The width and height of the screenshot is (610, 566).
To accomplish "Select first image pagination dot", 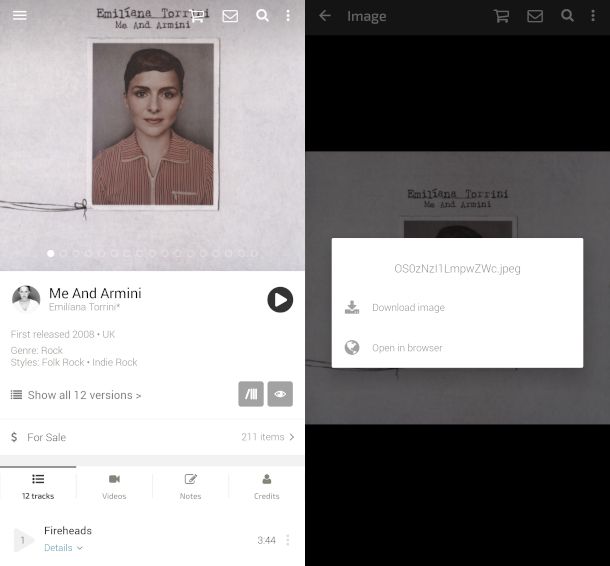I will point(51,254).
